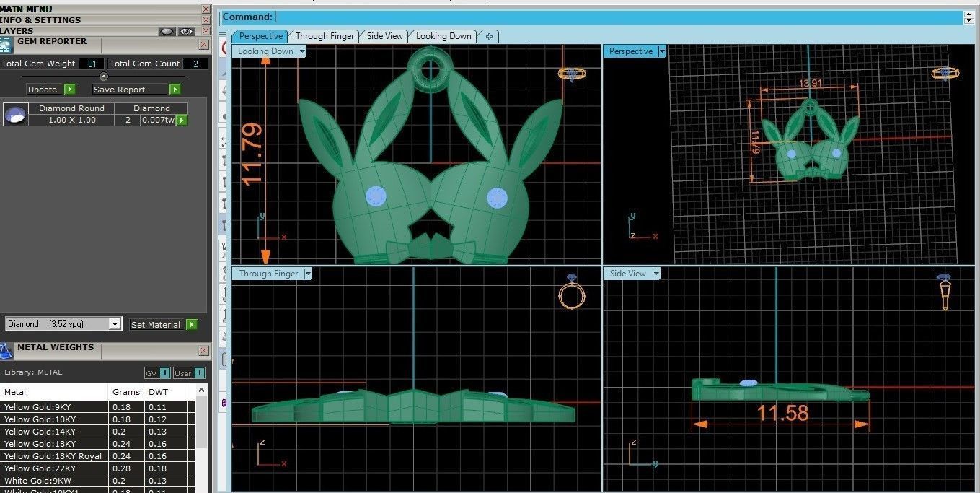Screen dimensions: 980x493
Task: Click the metal table scroll-up arrow
Action: (201, 391)
